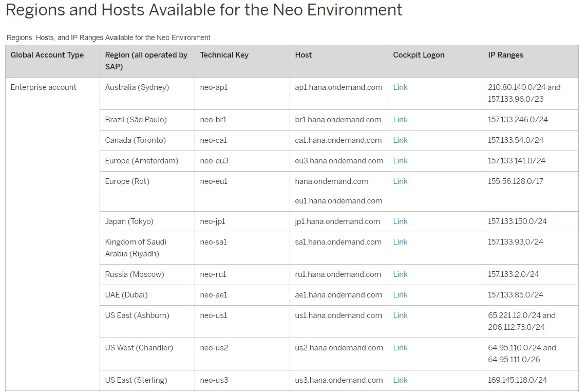This screenshot has width=587, height=392.
Task: Follow the US East (Sterling) cockpit link
Action: [400, 380]
